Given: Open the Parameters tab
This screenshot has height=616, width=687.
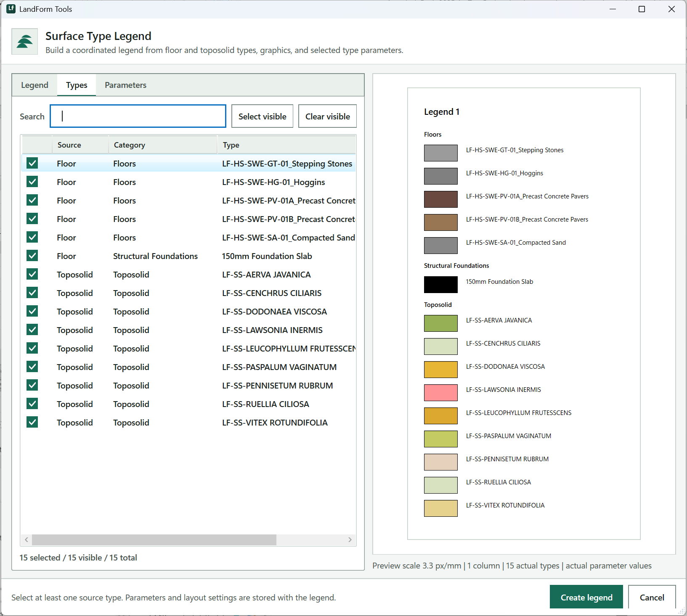Looking at the screenshot, I should [x=125, y=85].
